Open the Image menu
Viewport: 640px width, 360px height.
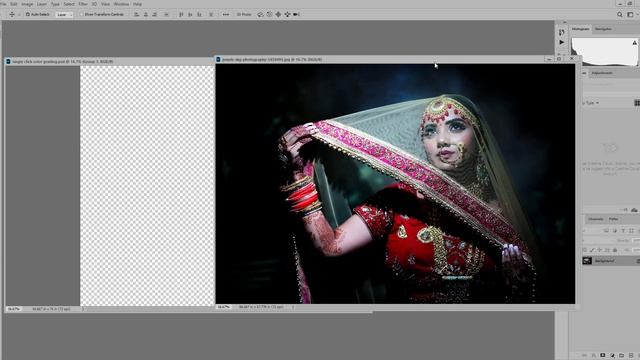(x=27, y=4)
